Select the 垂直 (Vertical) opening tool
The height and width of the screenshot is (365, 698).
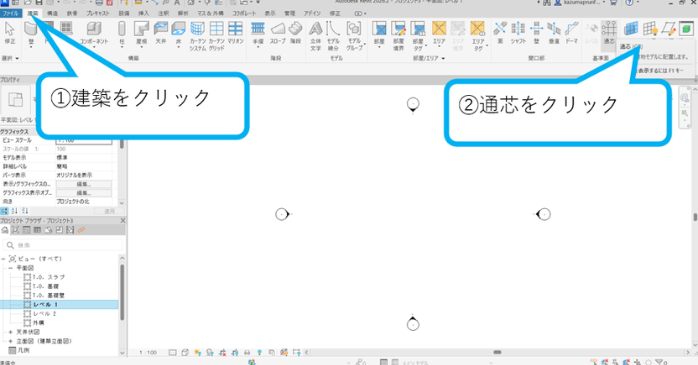point(554,33)
